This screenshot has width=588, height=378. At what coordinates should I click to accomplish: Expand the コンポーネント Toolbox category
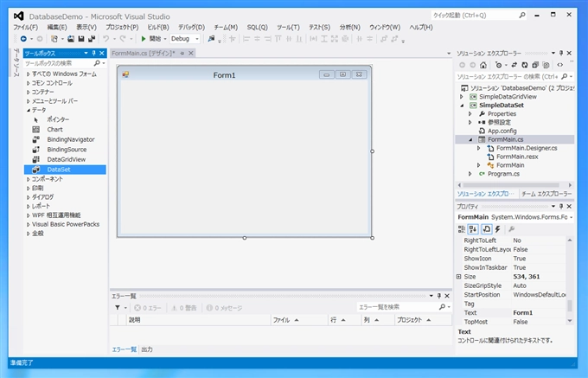[x=29, y=179]
